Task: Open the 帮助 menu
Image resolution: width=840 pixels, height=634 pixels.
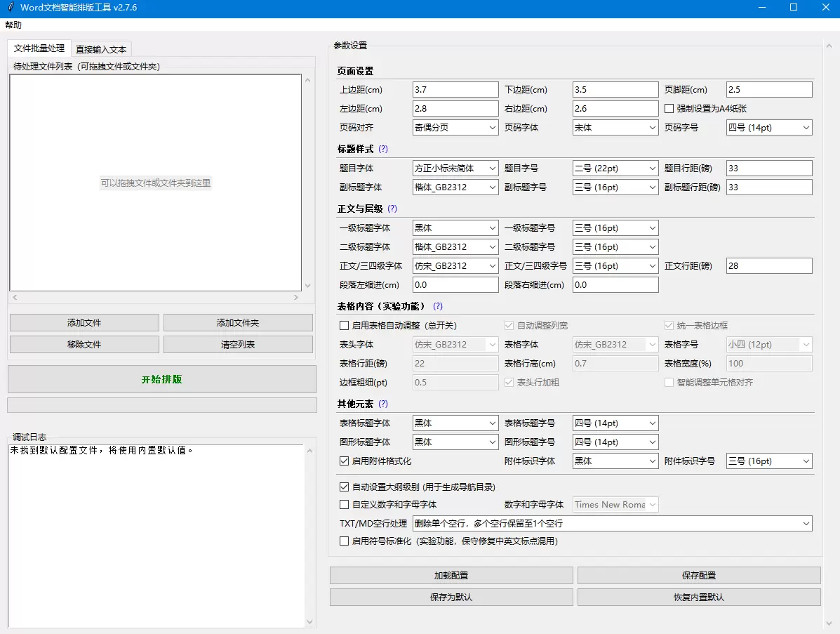Action: [13, 25]
